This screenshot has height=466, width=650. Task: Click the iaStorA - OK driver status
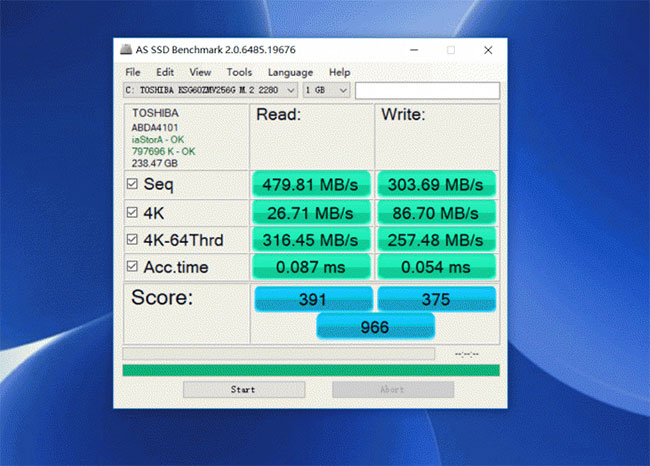158,140
